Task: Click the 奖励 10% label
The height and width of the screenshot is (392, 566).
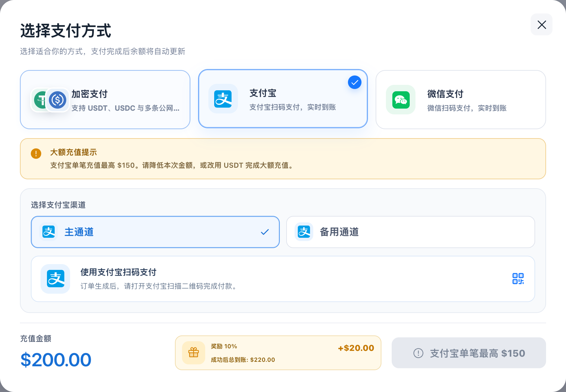Action: tap(224, 346)
